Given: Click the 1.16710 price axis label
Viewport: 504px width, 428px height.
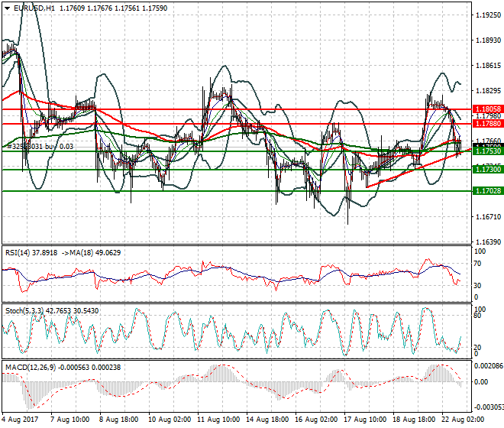Looking at the screenshot, I should (488, 217).
